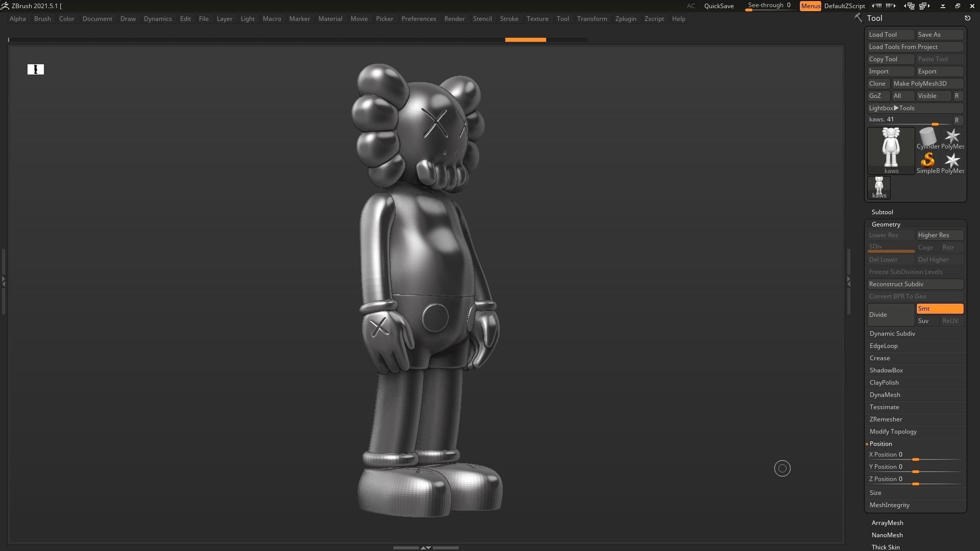Expand the Tessimate section
The height and width of the screenshot is (551, 980).
(x=884, y=407)
